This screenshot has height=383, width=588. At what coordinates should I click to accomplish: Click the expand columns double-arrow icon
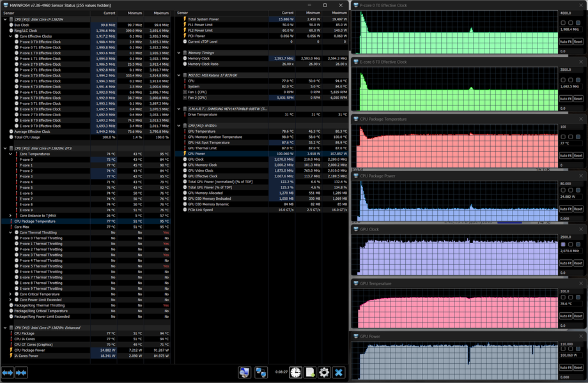[x=8, y=372]
